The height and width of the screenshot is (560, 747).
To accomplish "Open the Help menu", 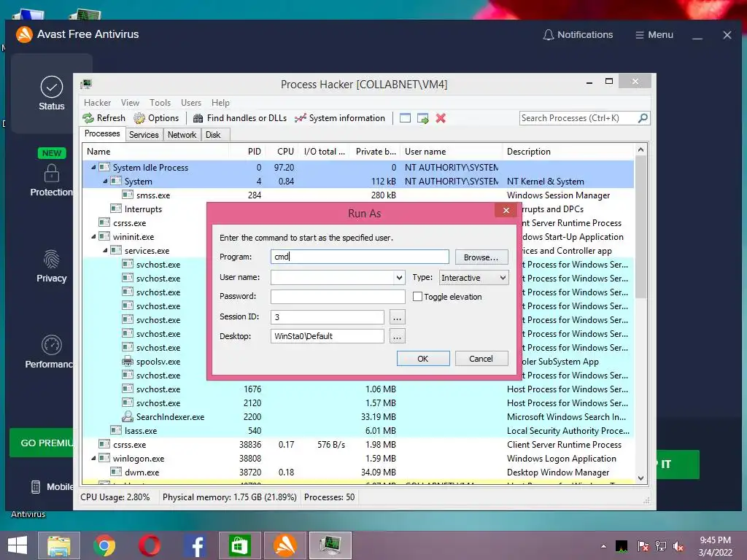I will [x=220, y=103].
